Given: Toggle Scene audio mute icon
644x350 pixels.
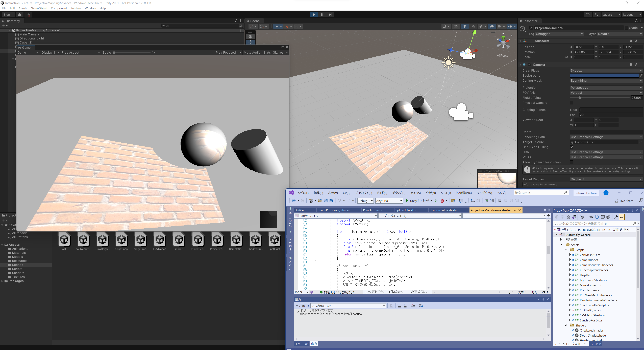Looking at the screenshot, I should pyautogui.click(x=473, y=26).
